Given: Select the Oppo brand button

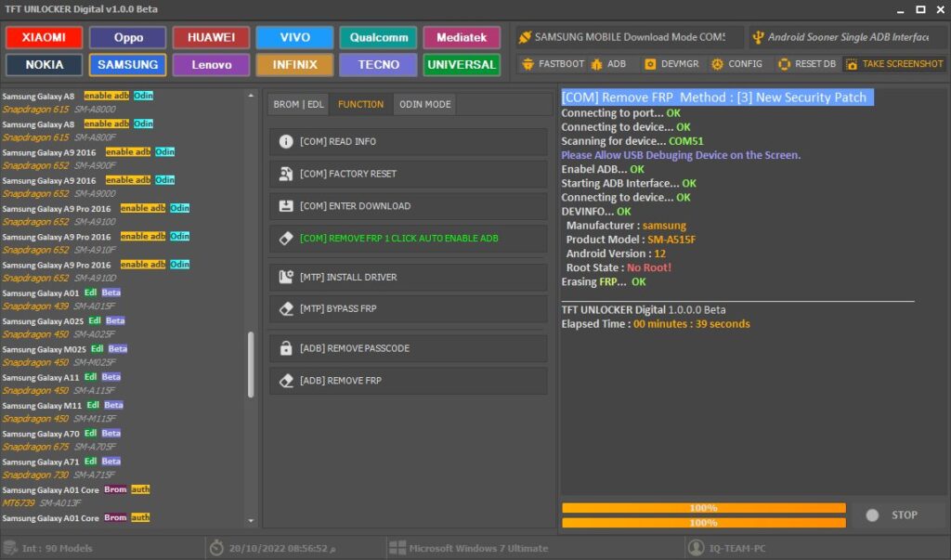Looking at the screenshot, I should 128,37.
